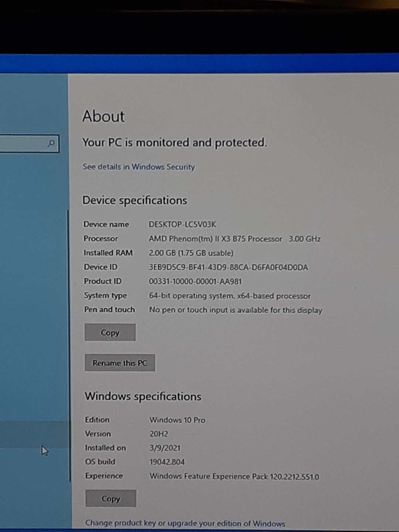
Task: Click the Installed on label
Action: [105, 448]
